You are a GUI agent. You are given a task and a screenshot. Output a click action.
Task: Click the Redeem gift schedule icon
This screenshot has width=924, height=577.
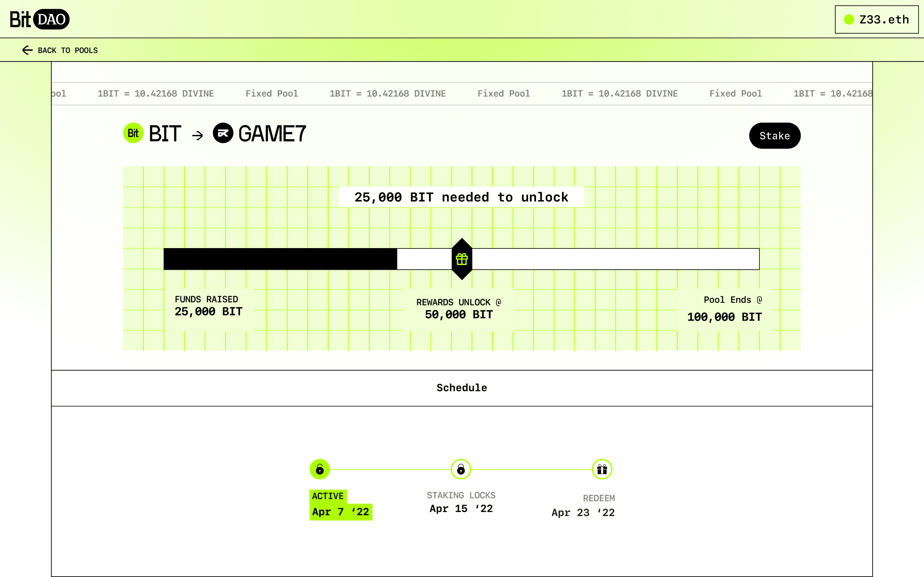pos(602,470)
